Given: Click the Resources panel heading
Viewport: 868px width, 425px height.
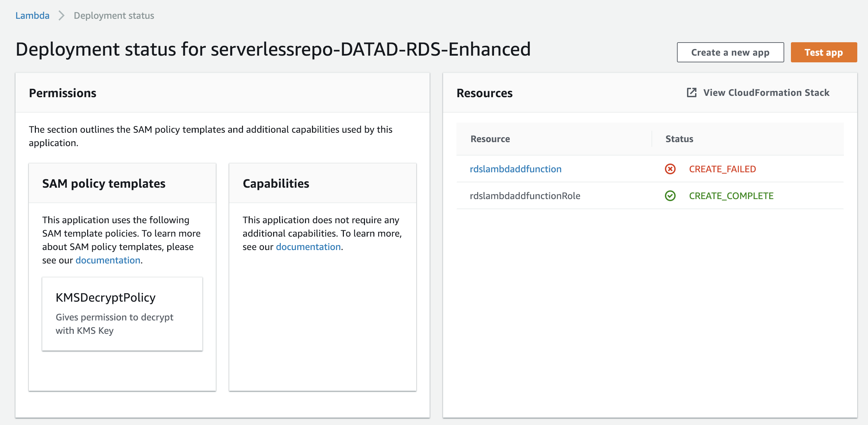Looking at the screenshot, I should [x=485, y=93].
